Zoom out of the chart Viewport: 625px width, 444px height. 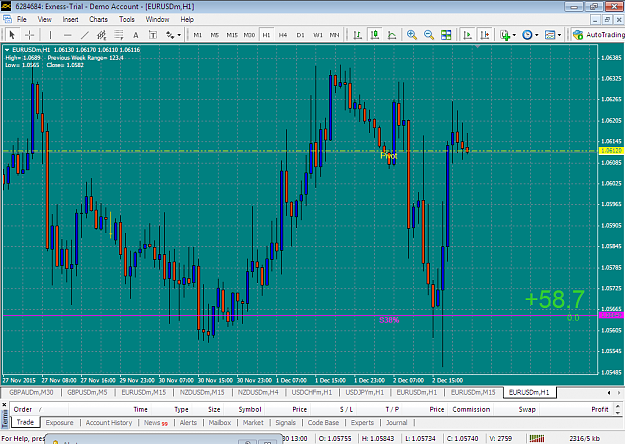tap(429, 35)
